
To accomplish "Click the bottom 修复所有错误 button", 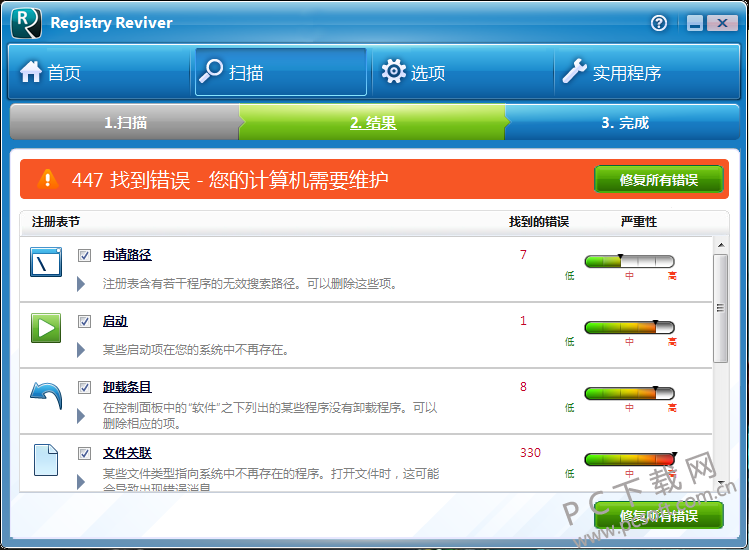I will point(659,515).
